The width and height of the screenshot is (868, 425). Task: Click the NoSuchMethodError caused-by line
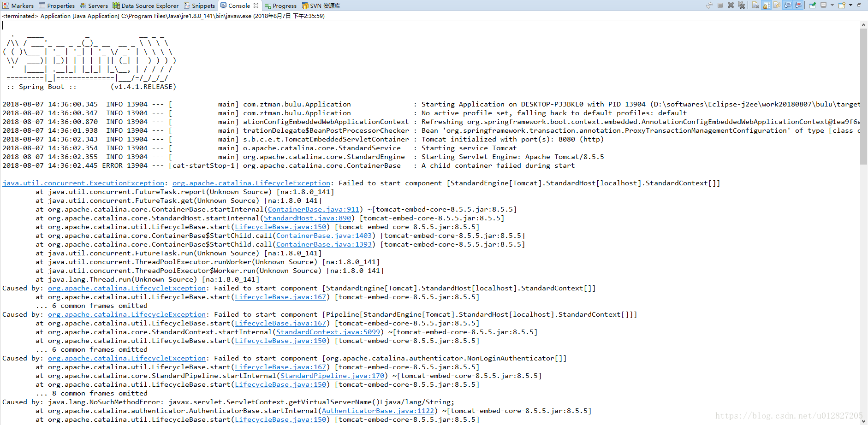point(228,402)
